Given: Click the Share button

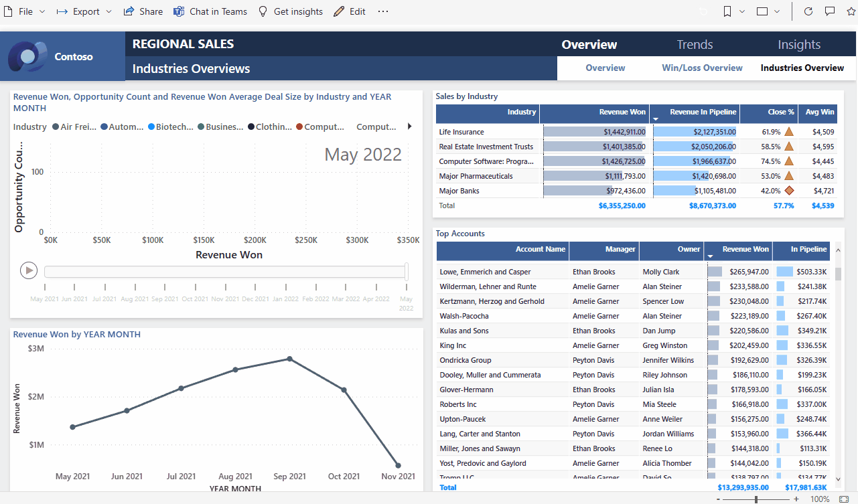Looking at the screenshot, I should 143,11.
